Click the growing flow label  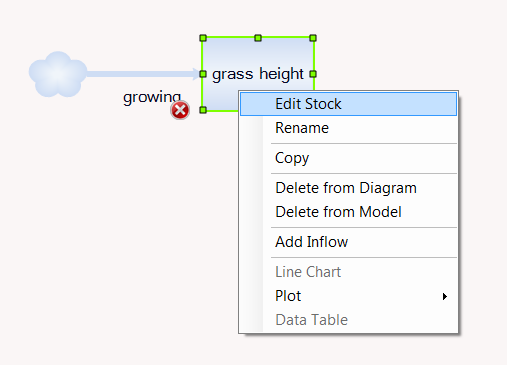pyautogui.click(x=152, y=97)
